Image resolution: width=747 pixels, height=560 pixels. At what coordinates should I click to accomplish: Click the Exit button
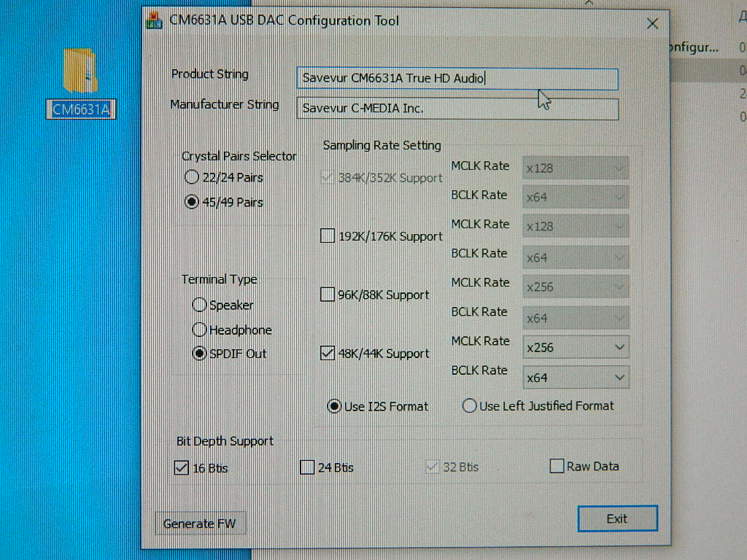coord(617,518)
